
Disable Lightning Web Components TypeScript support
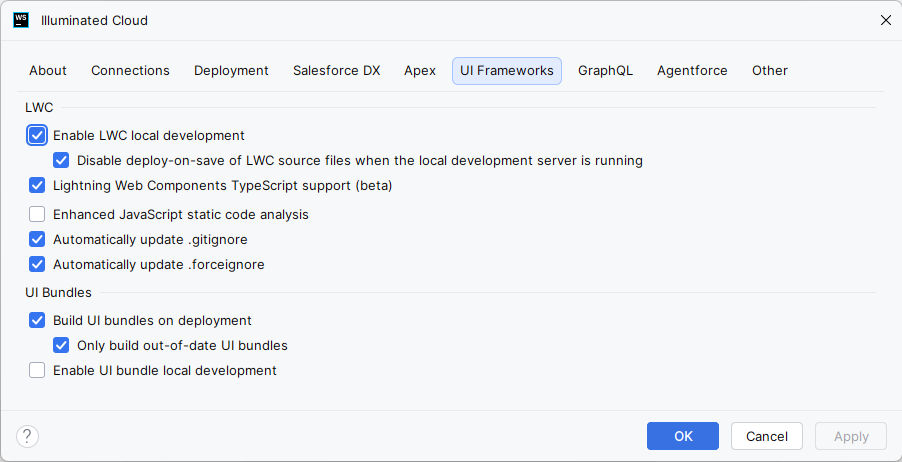[x=37, y=186]
